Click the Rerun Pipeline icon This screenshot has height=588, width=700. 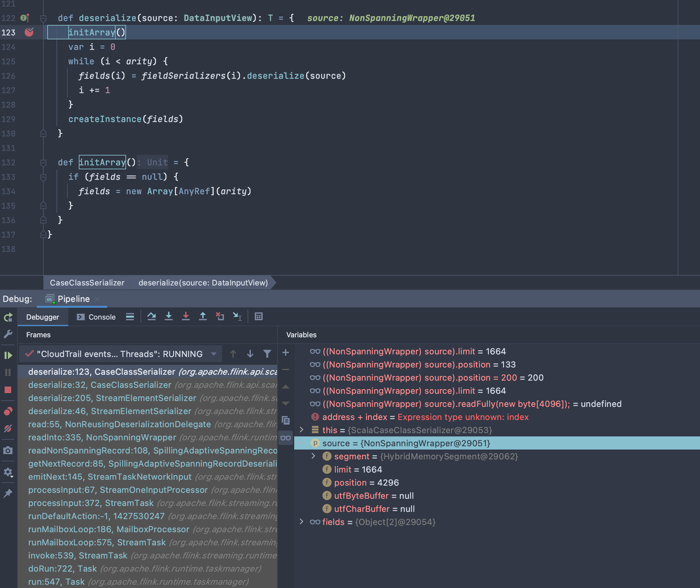click(8, 317)
